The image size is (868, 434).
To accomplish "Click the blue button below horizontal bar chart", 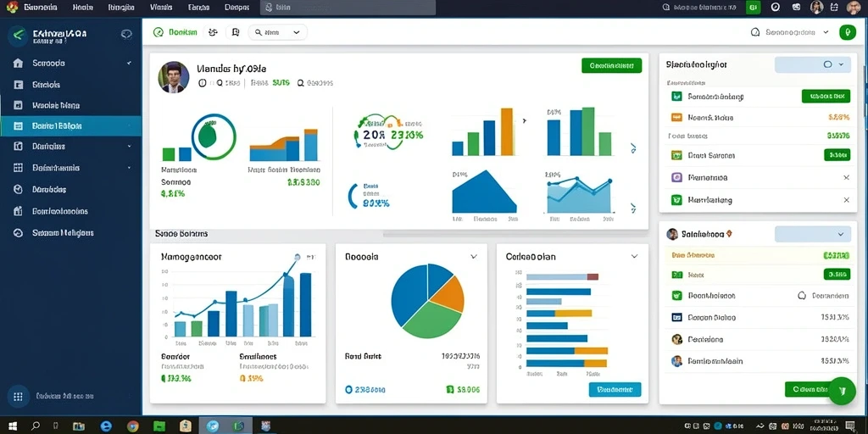I will coord(615,389).
